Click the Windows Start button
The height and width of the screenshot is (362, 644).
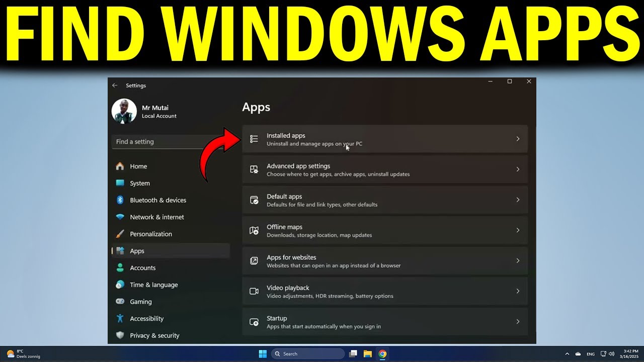(x=263, y=354)
